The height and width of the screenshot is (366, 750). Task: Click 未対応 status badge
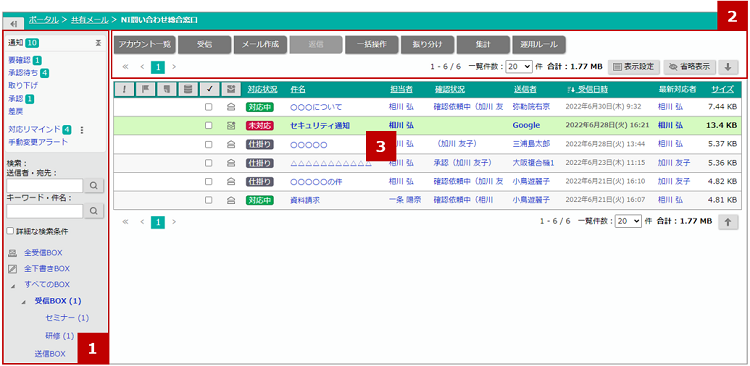pos(260,126)
